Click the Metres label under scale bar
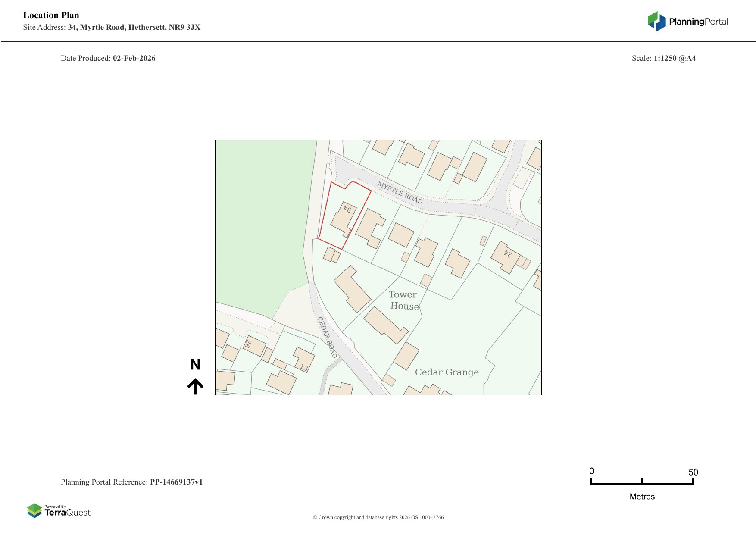The height and width of the screenshot is (535, 756). point(642,497)
